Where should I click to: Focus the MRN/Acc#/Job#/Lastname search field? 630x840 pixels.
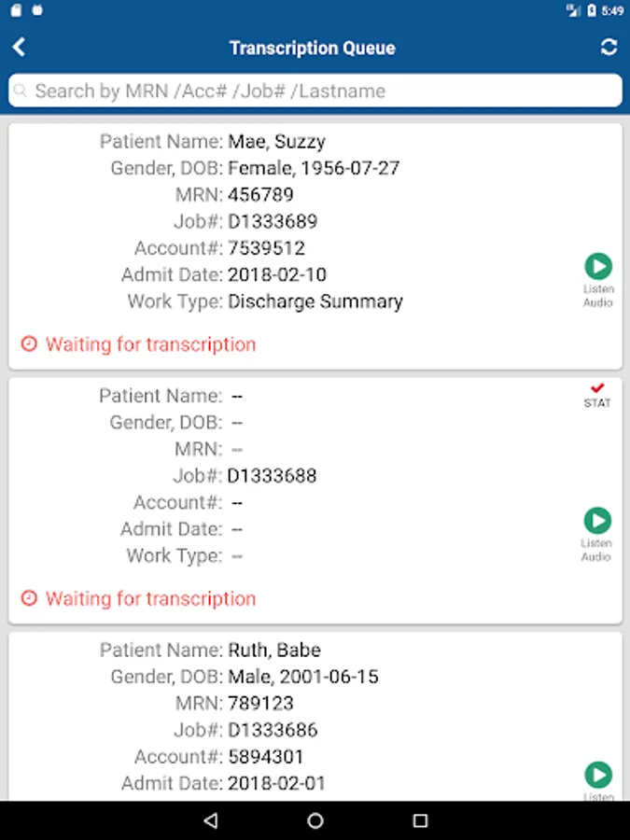pos(317,91)
